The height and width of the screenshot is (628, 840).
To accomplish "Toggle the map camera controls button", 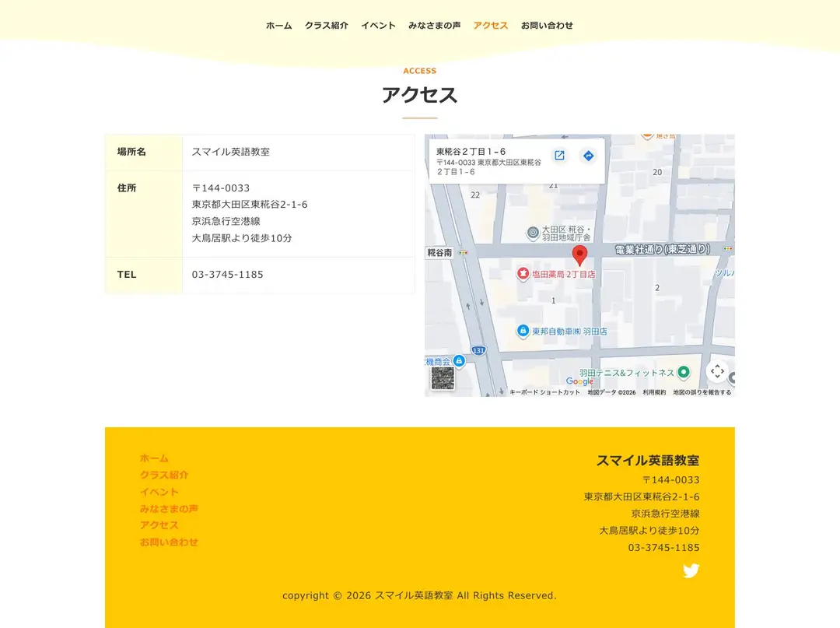I will point(717,371).
